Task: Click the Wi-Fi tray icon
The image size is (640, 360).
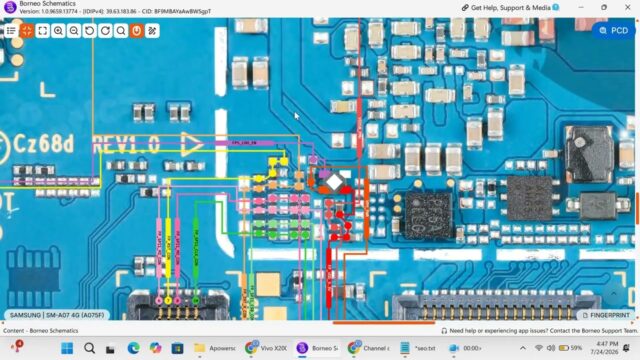Action: [x=539, y=348]
